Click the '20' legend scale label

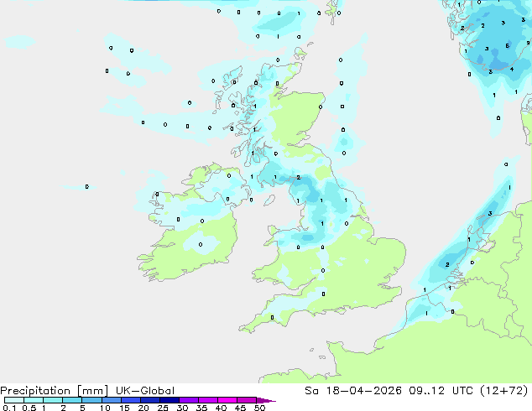(x=143, y=408)
